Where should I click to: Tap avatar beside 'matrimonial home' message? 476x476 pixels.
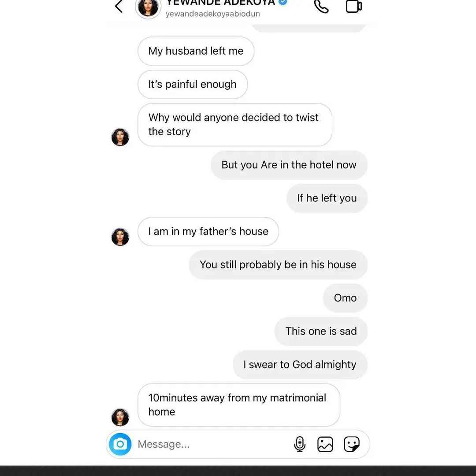(120, 417)
